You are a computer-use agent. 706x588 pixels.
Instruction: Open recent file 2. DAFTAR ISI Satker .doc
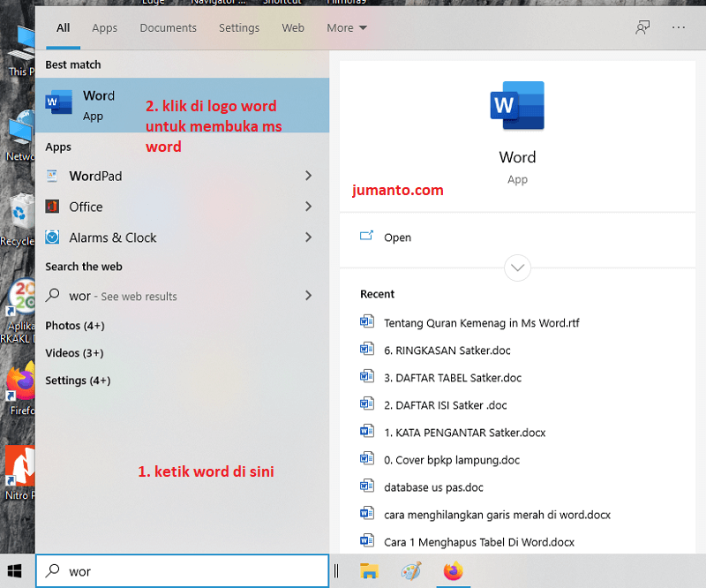pyautogui.click(x=446, y=405)
